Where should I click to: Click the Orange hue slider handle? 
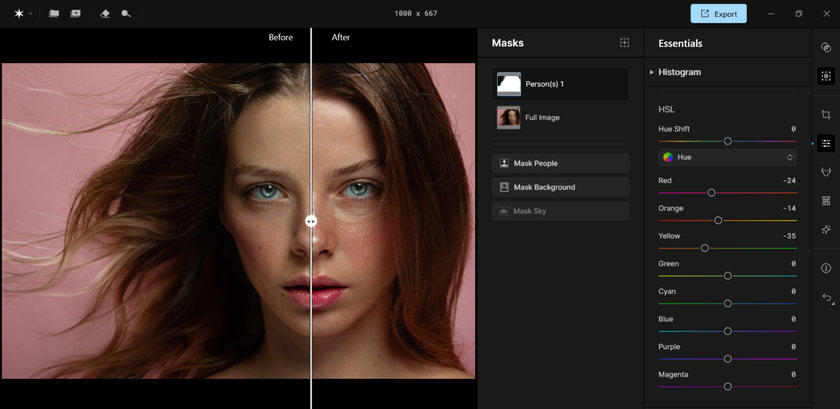(718, 220)
